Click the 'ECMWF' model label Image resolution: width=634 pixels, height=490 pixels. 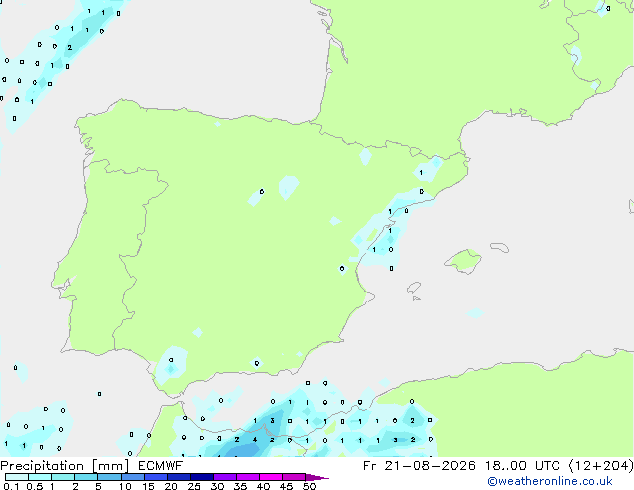pyautogui.click(x=161, y=466)
